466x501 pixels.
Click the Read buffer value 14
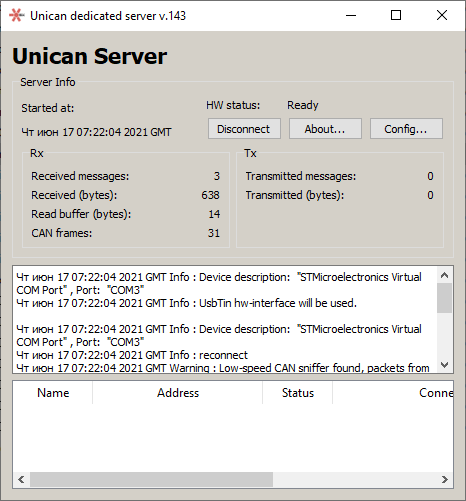click(214, 214)
